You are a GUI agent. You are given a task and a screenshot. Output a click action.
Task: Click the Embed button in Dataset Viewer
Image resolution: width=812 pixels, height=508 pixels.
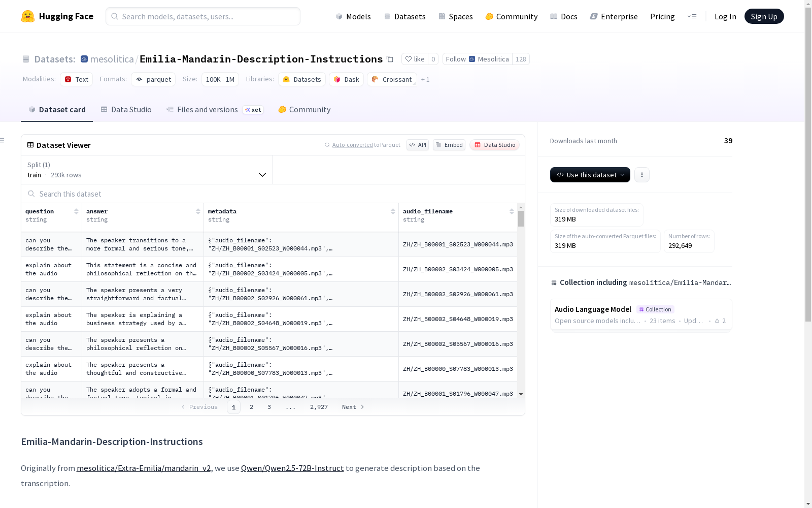[x=449, y=145]
